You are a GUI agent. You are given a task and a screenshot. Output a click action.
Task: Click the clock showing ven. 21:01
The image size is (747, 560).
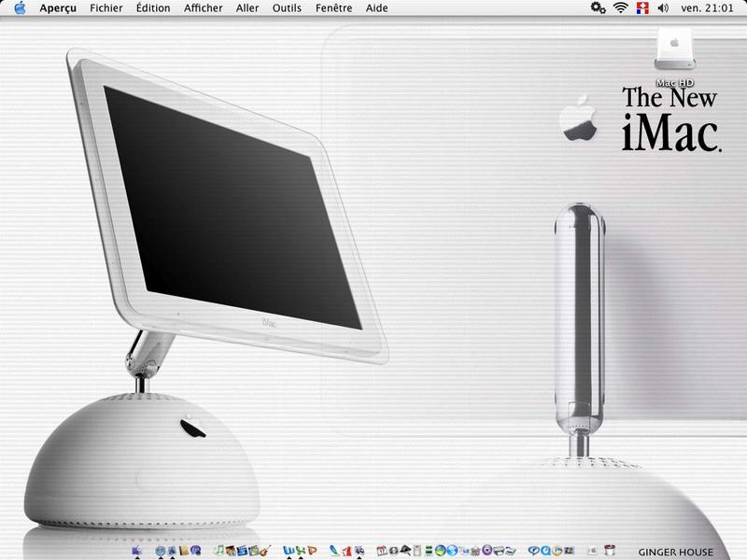707,8
